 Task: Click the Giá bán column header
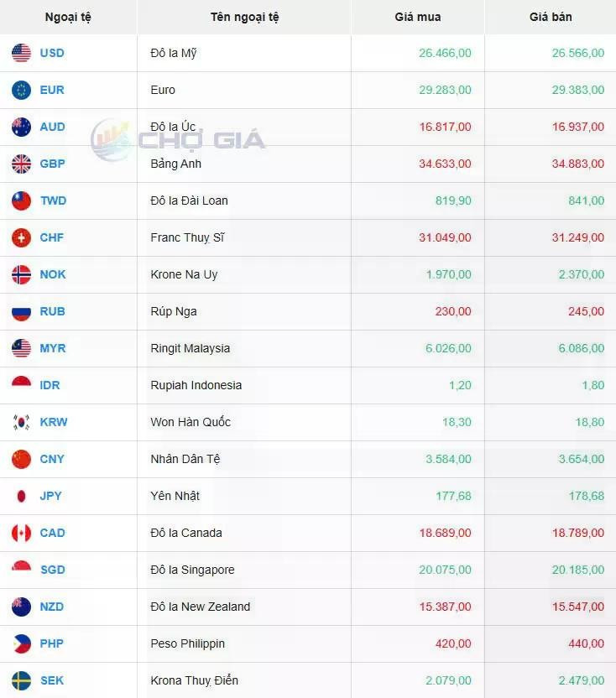pos(551,17)
